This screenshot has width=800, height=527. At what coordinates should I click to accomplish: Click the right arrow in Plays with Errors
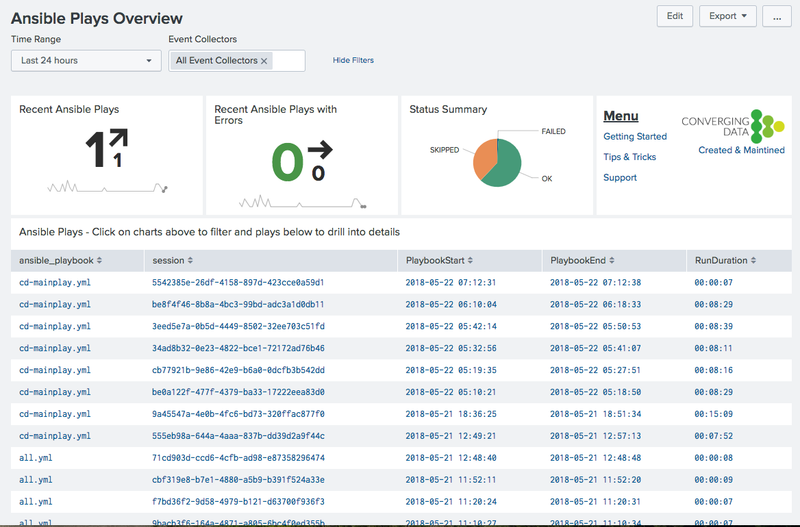[320, 150]
